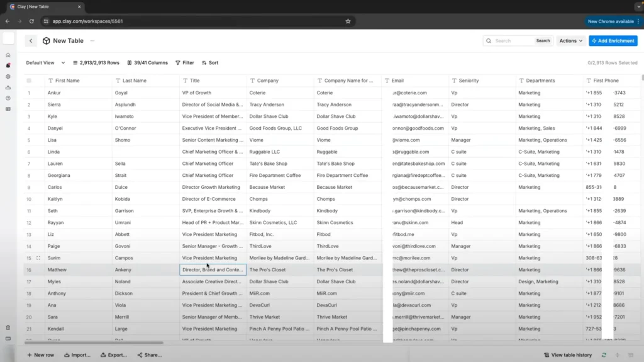The width and height of the screenshot is (644, 362).
Task: Click the New row button
Action: pos(41,355)
